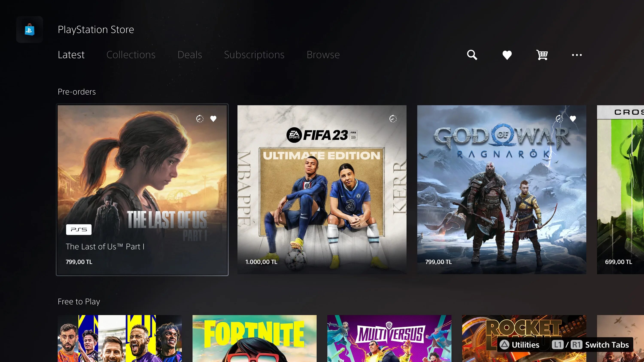Image resolution: width=644 pixels, height=362 pixels.
Task: Click the Fortnite Free to Play tile
Action: (x=254, y=339)
